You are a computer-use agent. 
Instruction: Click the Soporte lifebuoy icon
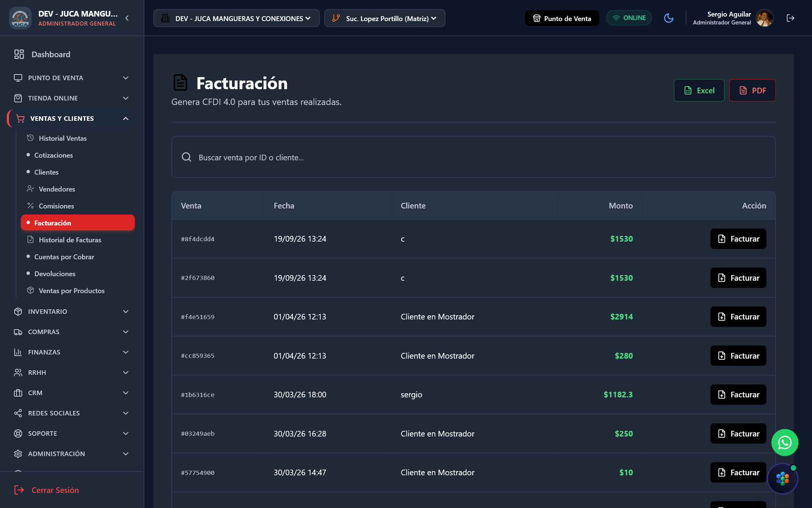click(18, 433)
